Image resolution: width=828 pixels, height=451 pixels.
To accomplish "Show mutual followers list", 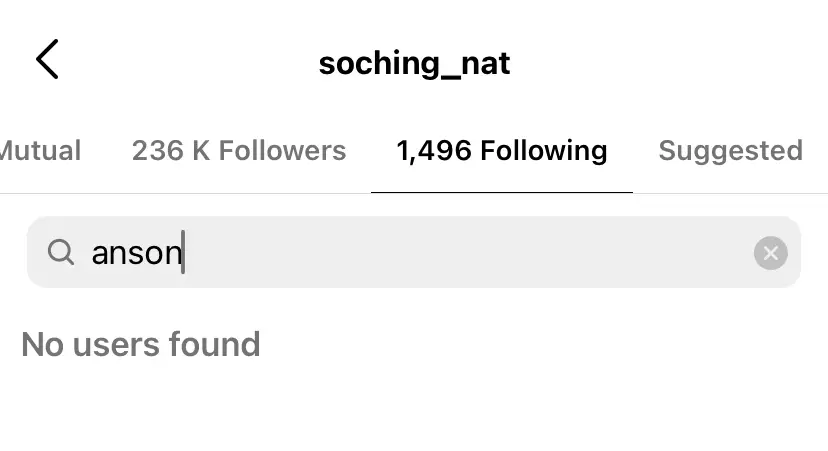I will point(40,151).
